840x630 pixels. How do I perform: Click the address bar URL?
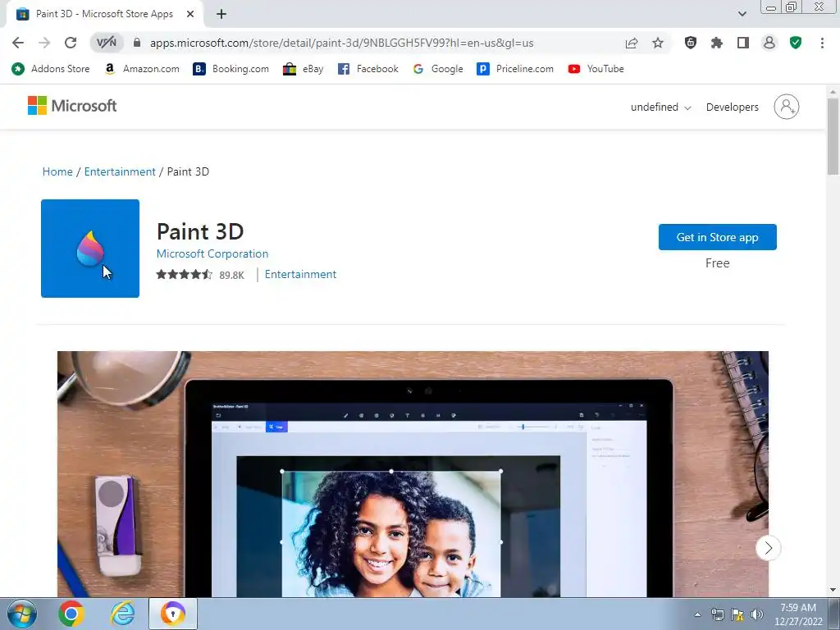click(x=341, y=43)
